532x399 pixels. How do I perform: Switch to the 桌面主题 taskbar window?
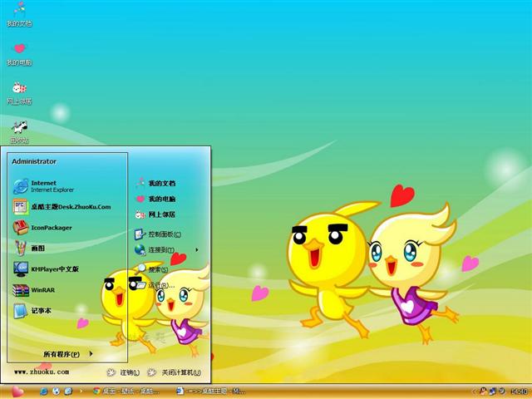pos(210,392)
